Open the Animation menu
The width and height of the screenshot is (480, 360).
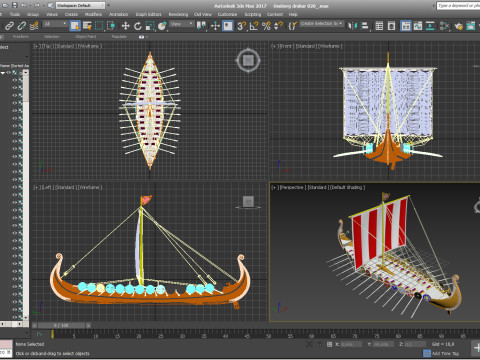click(x=118, y=14)
